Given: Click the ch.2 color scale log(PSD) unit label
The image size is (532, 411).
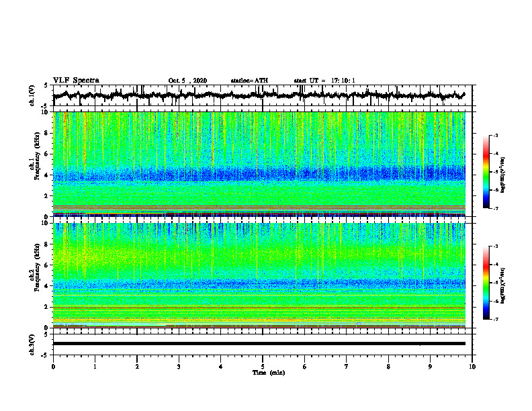Looking at the screenshot, I should (503, 286).
